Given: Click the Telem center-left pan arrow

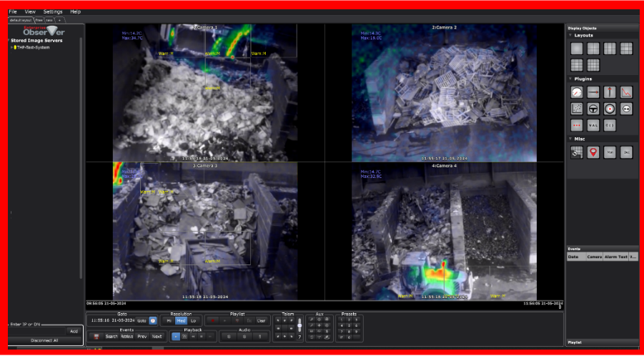Looking at the screenshot, I should tap(278, 328).
